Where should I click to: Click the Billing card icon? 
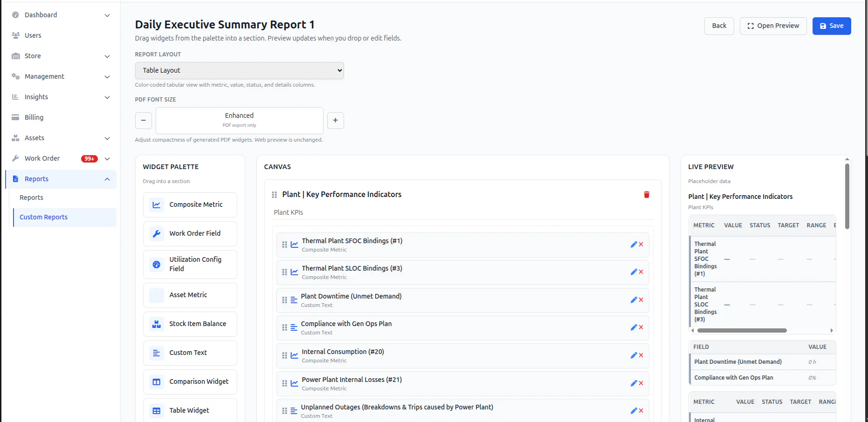pyautogui.click(x=15, y=117)
